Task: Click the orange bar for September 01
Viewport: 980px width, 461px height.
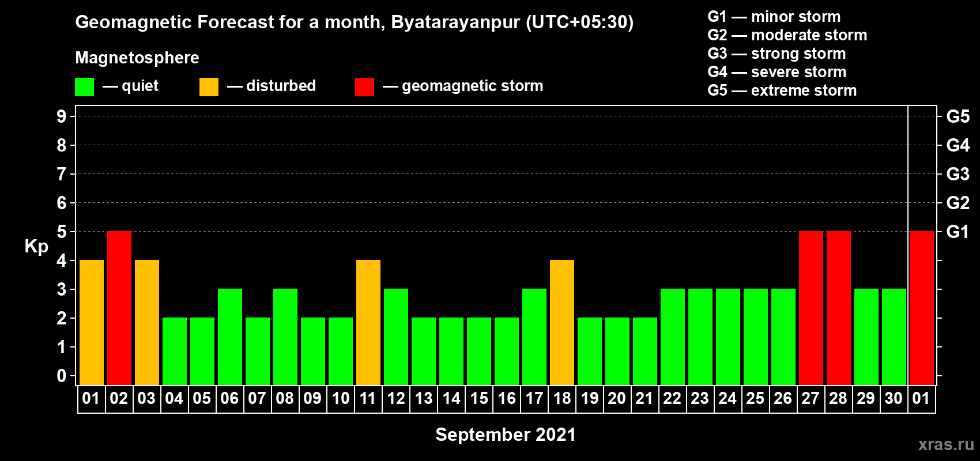Action: pos(92,323)
